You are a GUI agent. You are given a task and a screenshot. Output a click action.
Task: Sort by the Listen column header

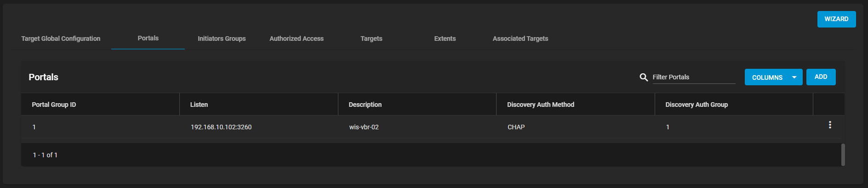click(x=199, y=105)
